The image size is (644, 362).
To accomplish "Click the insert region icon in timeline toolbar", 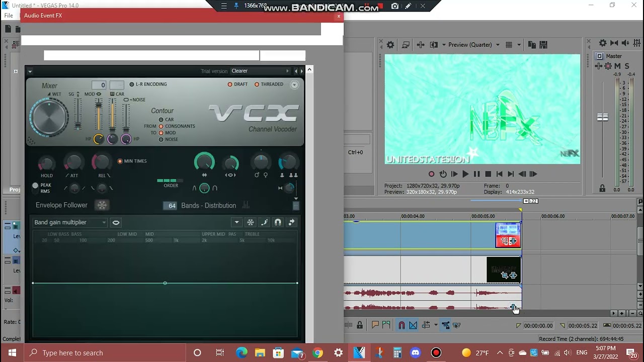I will (x=386, y=325).
